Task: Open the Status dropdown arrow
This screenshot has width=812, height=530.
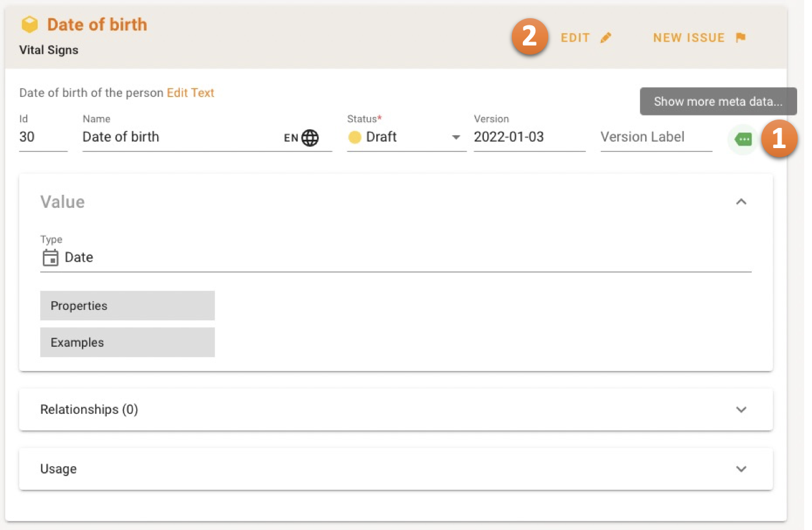Action: 456,138
